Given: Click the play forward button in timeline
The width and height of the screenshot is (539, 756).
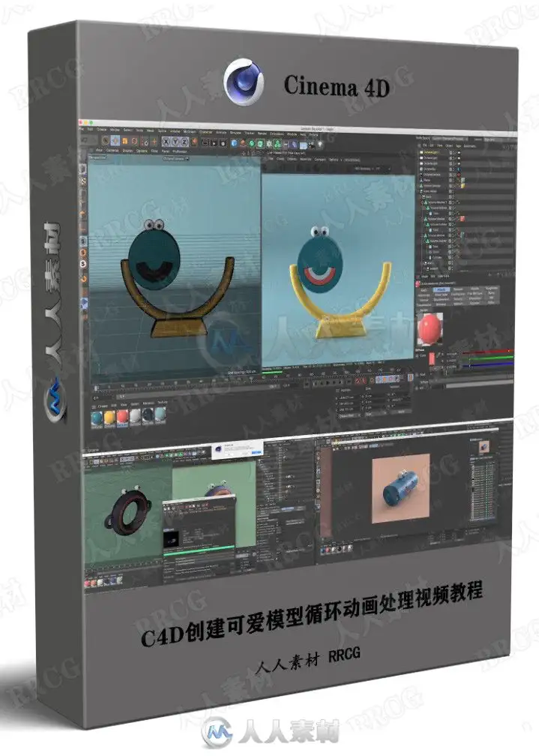Looking at the screenshot, I should pos(328,382).
